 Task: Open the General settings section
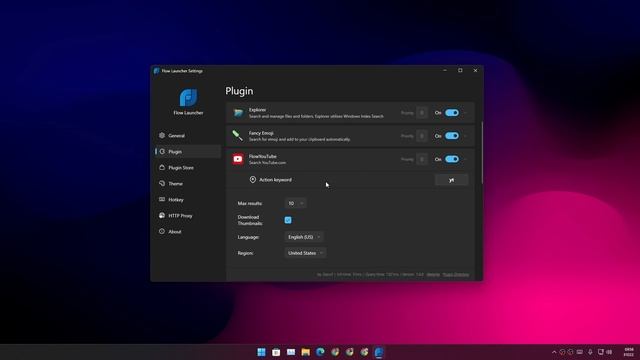[188, 136]
